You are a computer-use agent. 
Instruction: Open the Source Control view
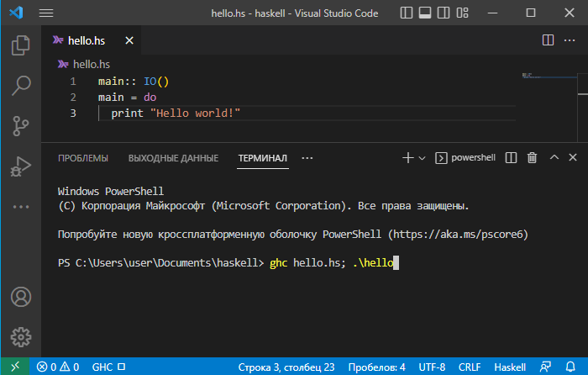(x=21, y=126)
